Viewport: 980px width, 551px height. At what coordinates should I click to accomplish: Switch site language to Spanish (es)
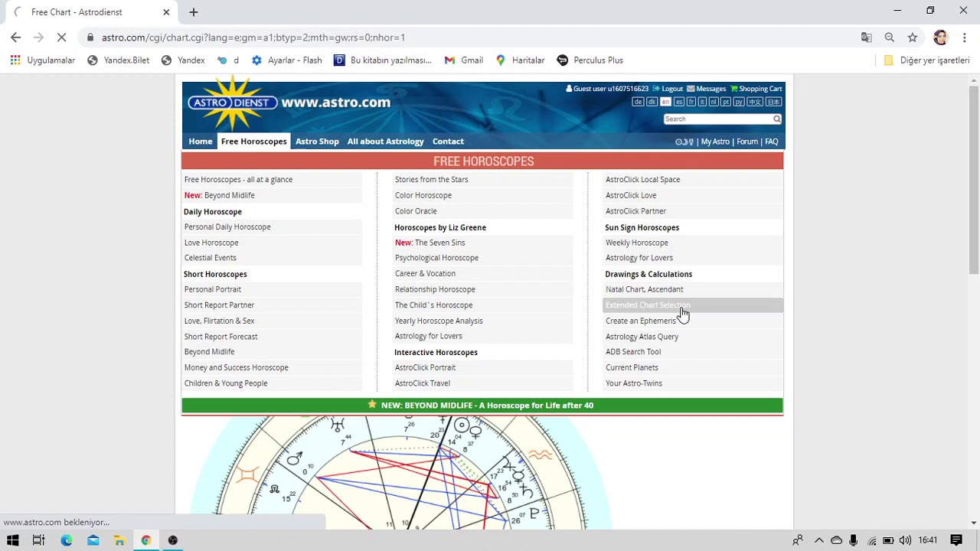679,102
